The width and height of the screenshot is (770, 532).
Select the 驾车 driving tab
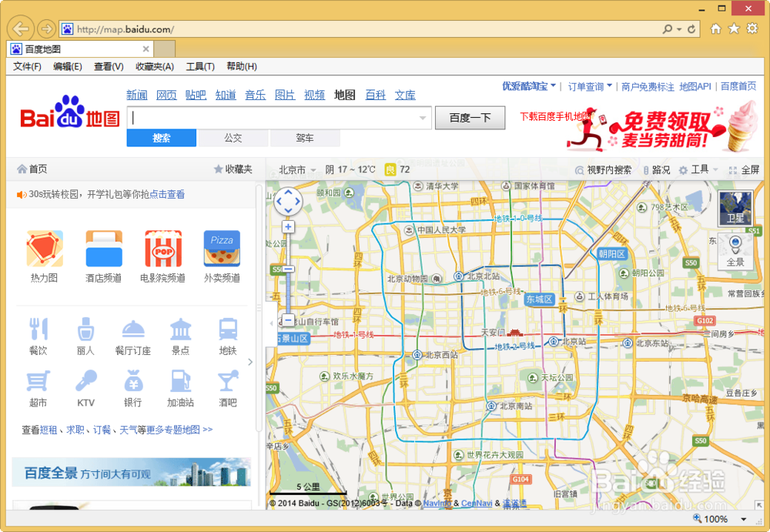click(x=305, y=138)
